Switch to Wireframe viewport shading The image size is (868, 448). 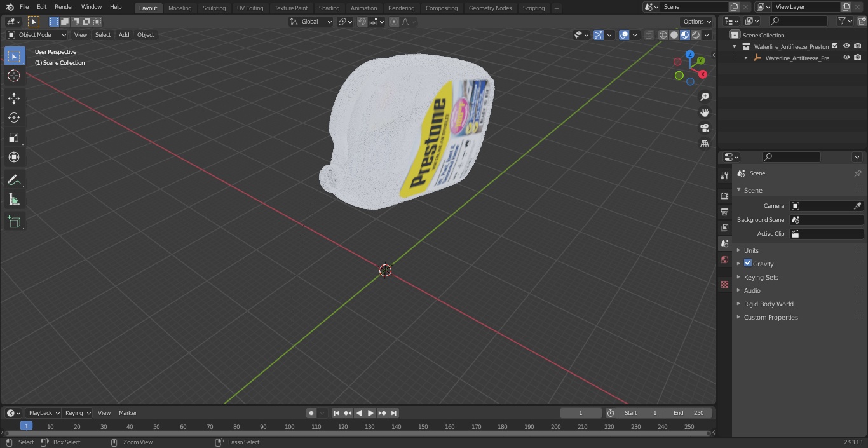(x=663, y=35)
